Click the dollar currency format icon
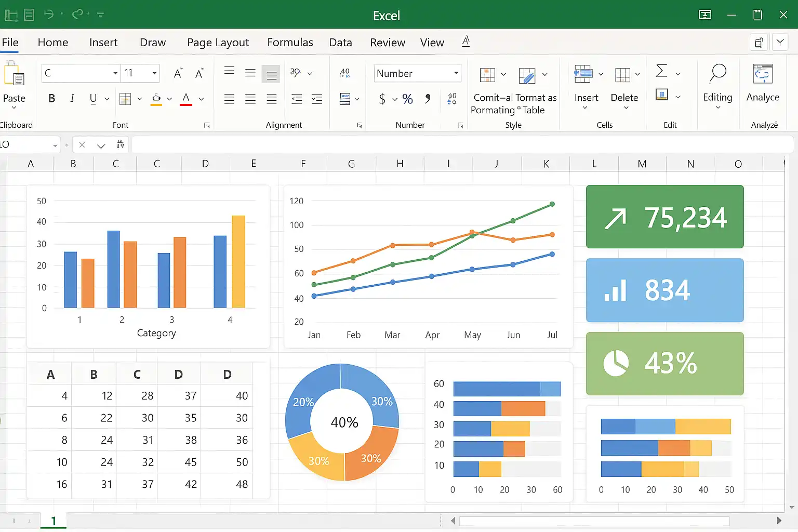 point(382,99)
